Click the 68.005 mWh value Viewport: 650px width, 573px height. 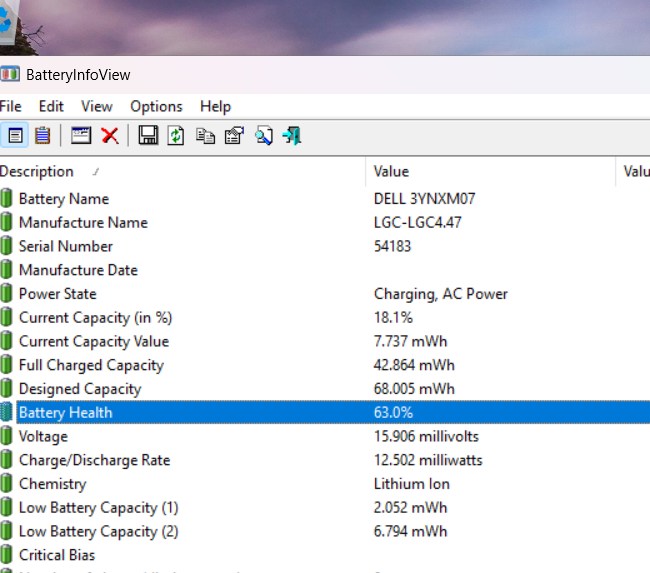coord(414,389)
